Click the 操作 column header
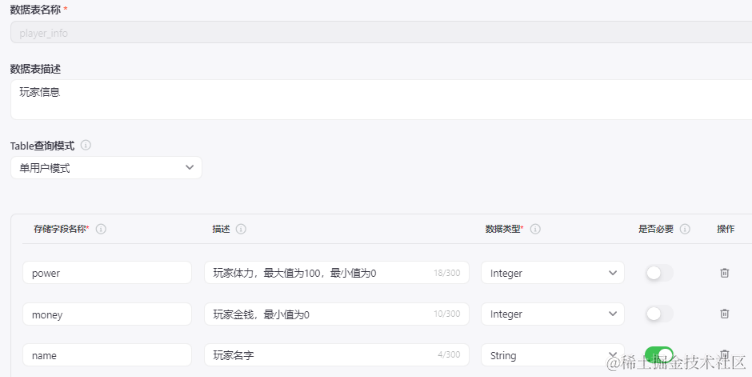Viewport: 752px width, 377px height. pos(726,229)
